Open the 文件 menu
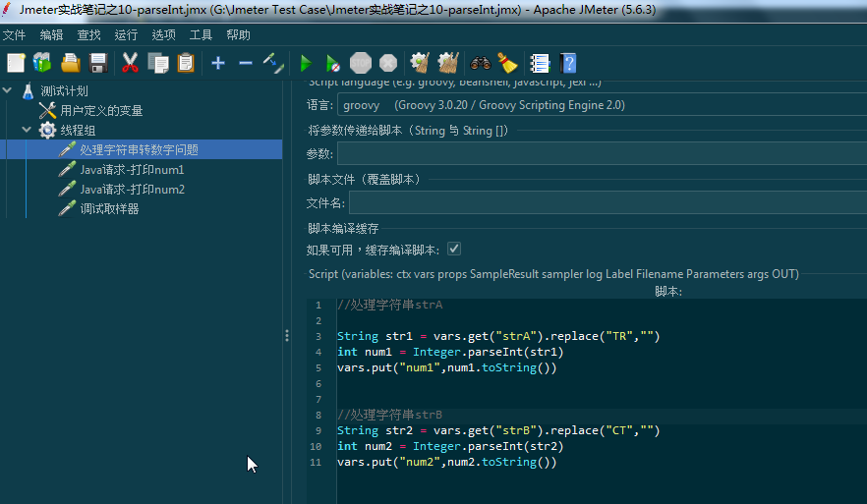The width and height of the screenshot is (867, 504). coord(14,34)
